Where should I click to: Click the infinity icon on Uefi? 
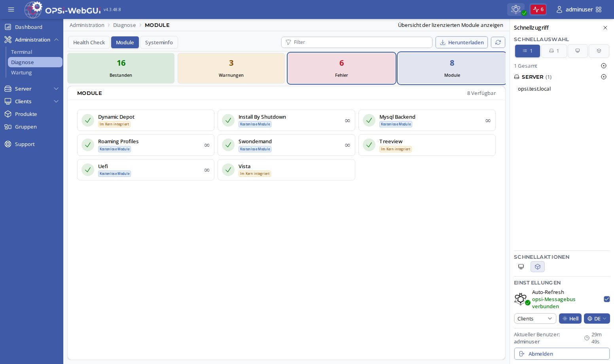(x=207, y=170)
